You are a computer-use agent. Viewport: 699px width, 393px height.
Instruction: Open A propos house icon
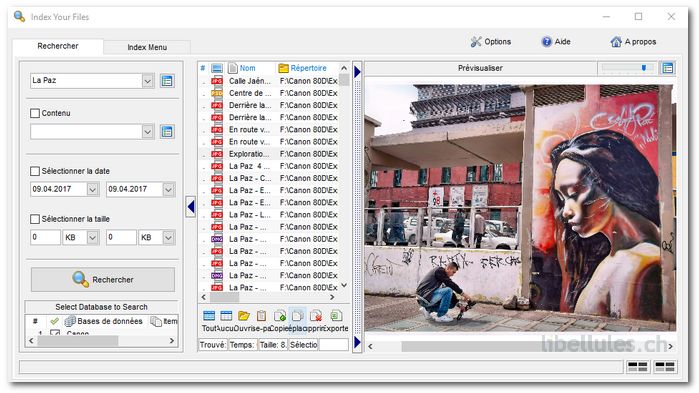click(616, 41)
